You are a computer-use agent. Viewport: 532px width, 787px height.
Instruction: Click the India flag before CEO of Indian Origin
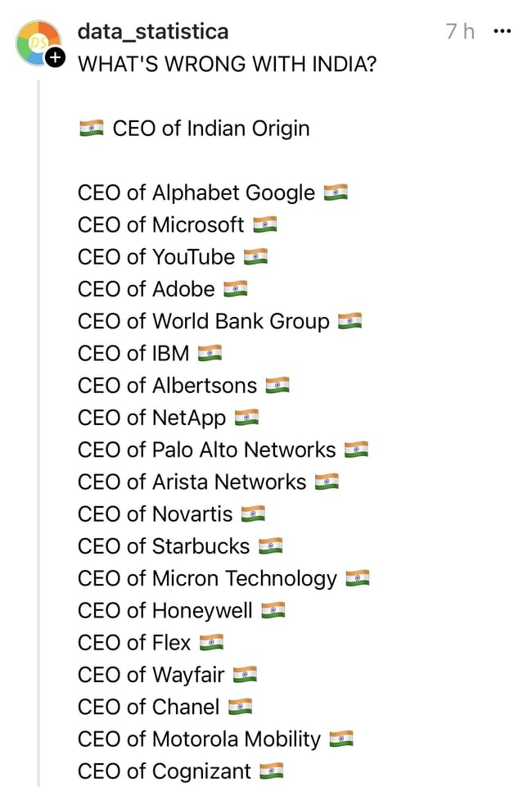click(92, 129)
